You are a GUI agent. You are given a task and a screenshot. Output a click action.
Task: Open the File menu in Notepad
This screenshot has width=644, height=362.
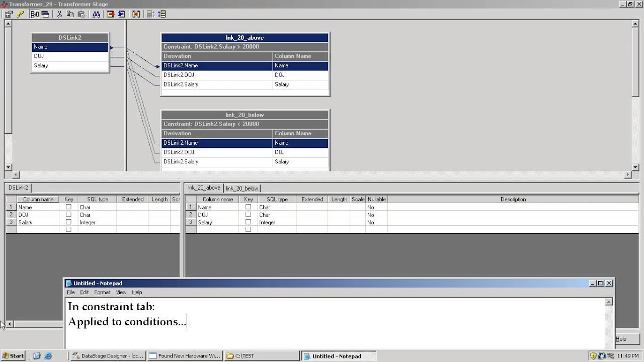click(x=71, y=292)
